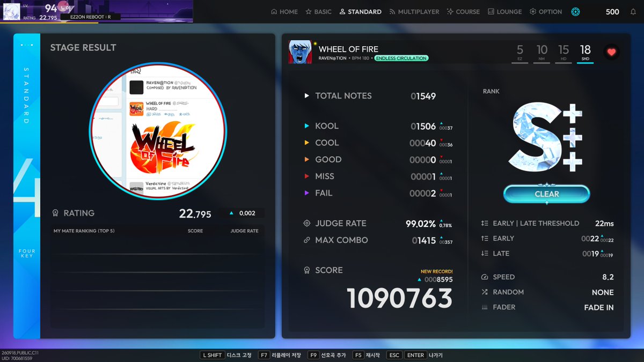
Task: Toggle the heart favorite icon
Action: coord(611,52)
